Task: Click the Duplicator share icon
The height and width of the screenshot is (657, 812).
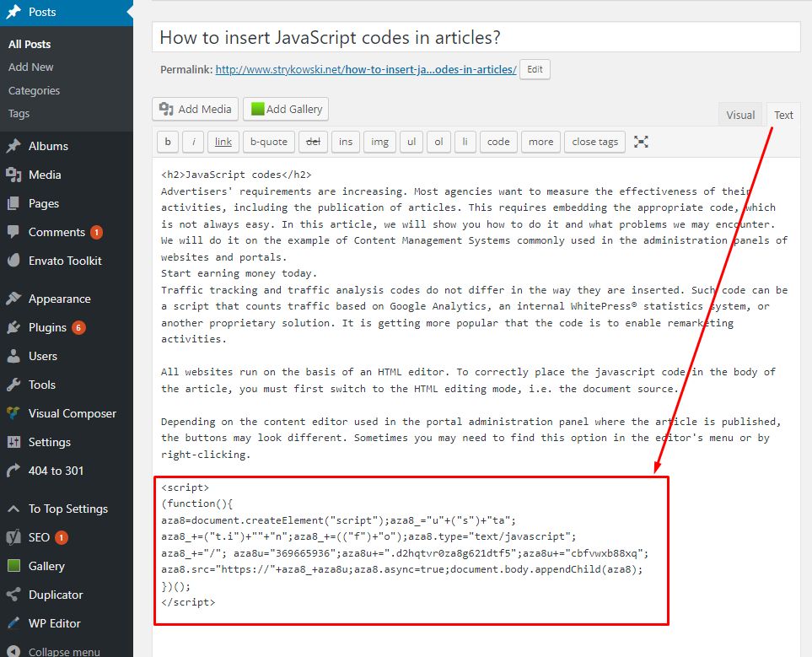Action: pyautogui.click(x=13, y=595)
